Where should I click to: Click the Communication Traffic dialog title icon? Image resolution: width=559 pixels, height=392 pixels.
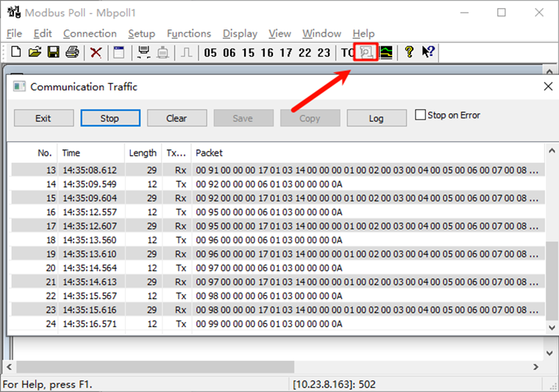click(x=19, y=87)
